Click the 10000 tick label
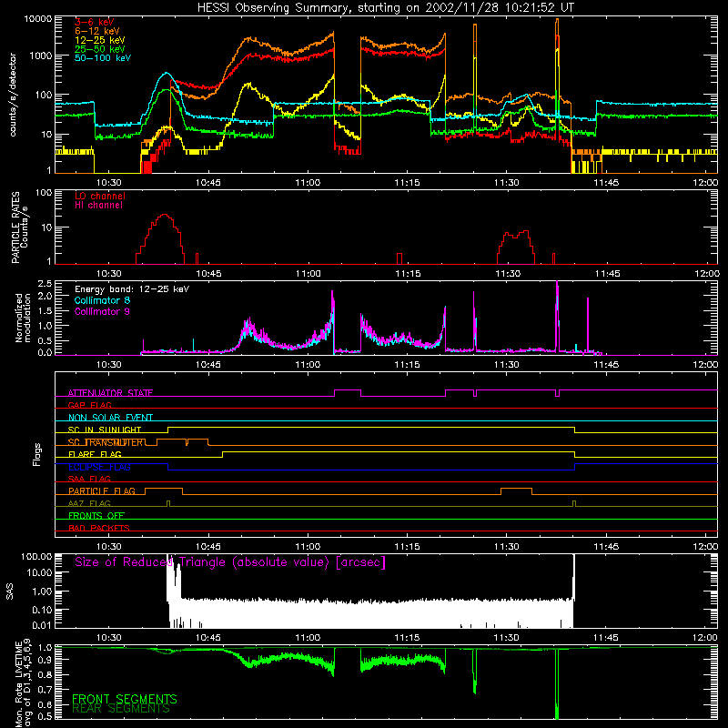Image resolution: width=728 pixels, height=728 pixels. pos(38,19)
